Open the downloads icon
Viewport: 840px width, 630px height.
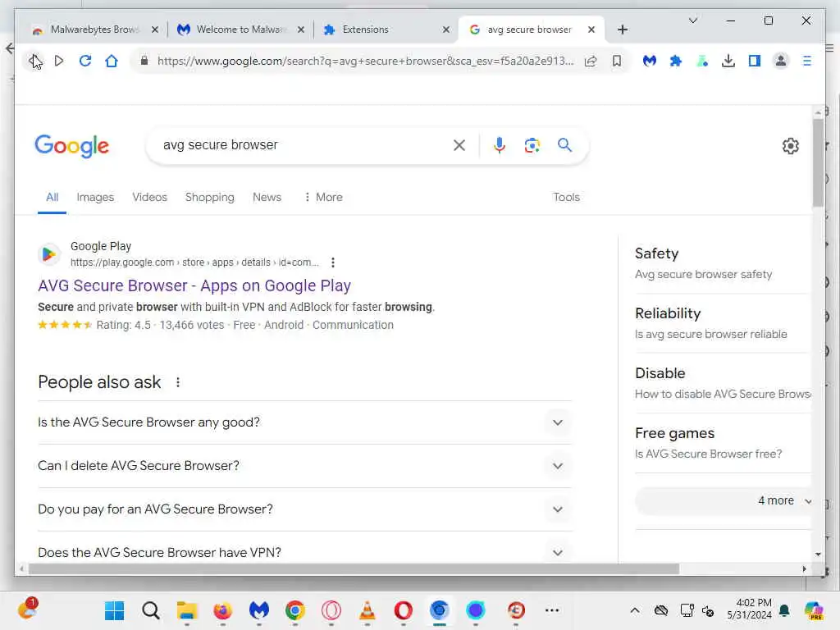(x=728, y=61)
